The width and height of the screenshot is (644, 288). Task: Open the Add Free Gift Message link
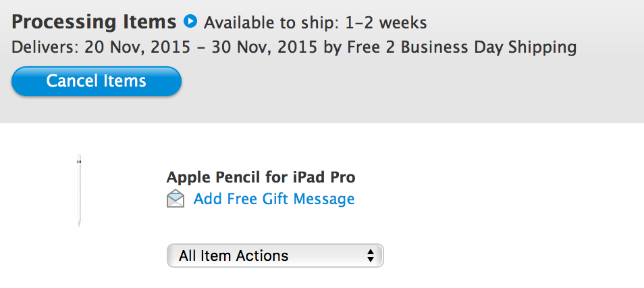(x=273, y=199)
